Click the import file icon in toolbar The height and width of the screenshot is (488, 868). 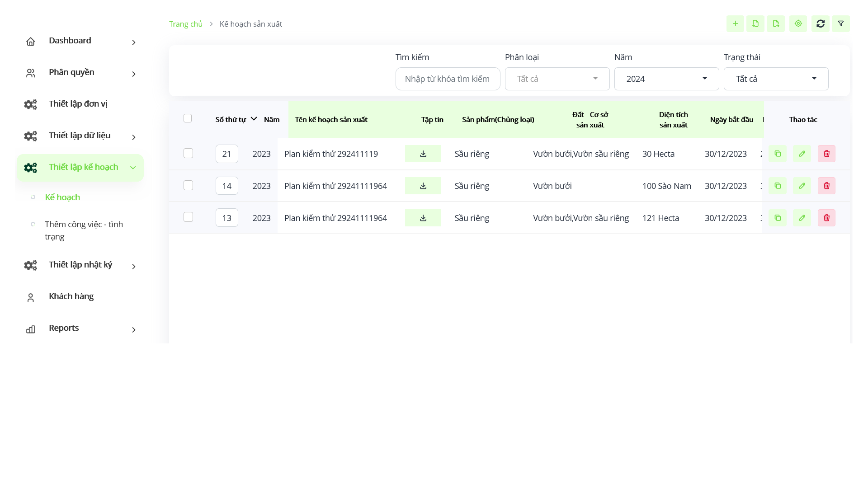point(755,23)
